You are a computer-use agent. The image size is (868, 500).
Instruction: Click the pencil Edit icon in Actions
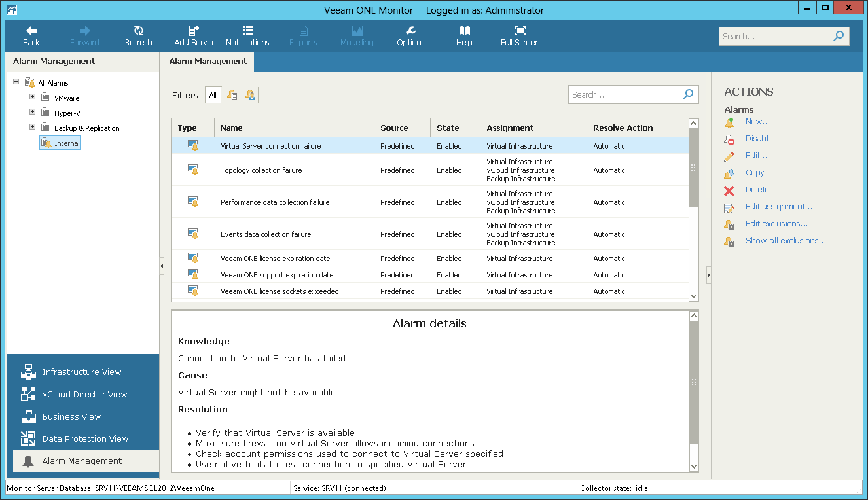coord(729,156)
